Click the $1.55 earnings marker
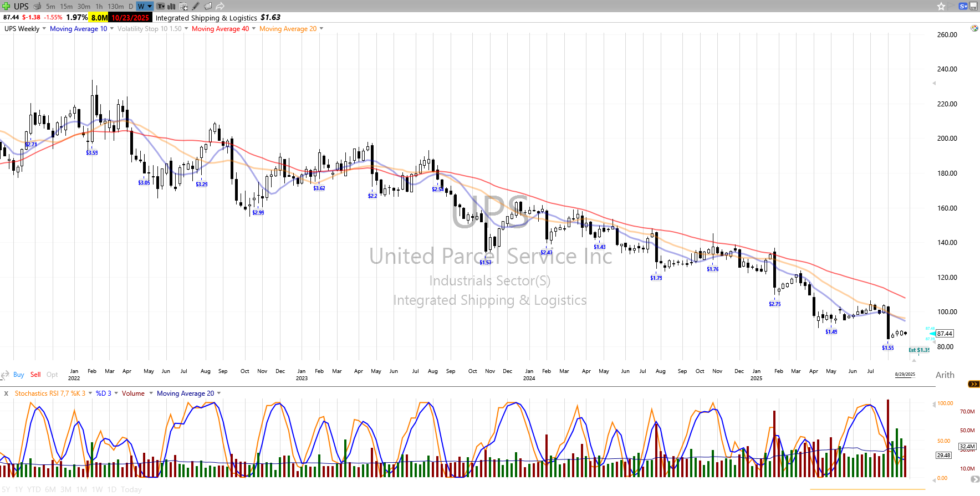980x496 pixels. coord(888,348)
